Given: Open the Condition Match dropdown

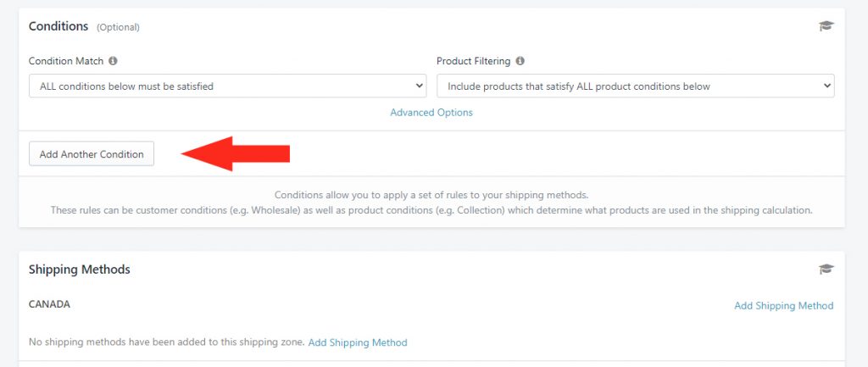Looking at the screenshot, I should [x=227, y=86].
